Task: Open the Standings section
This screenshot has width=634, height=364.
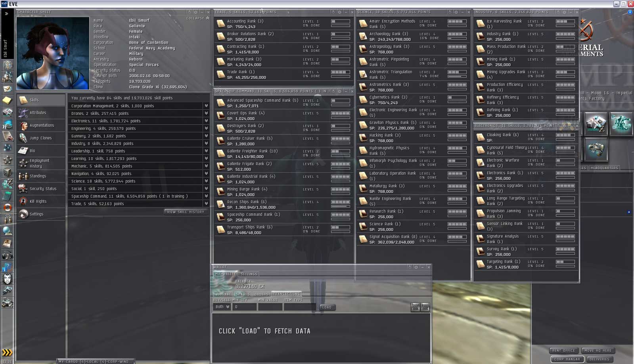Action: click(x=41, y=176)
